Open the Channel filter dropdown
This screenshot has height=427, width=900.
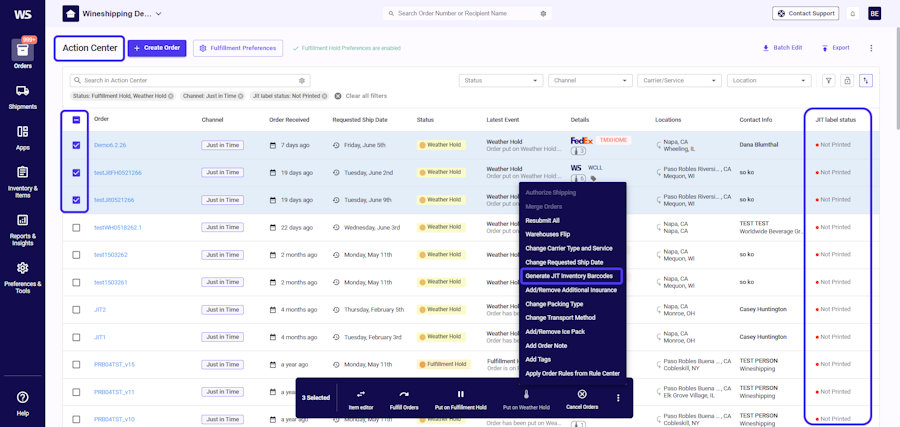pos(590,81)
